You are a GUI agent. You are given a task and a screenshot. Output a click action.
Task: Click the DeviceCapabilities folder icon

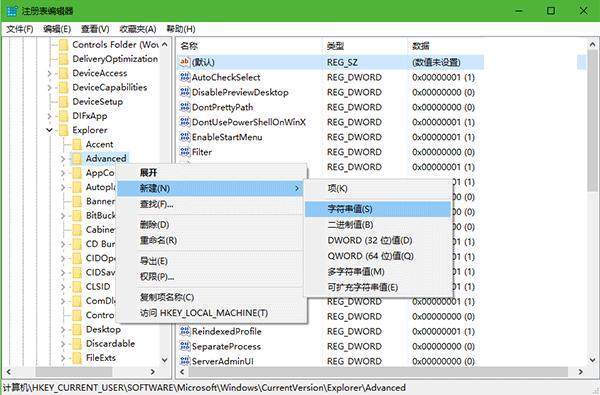click(64, 88)
